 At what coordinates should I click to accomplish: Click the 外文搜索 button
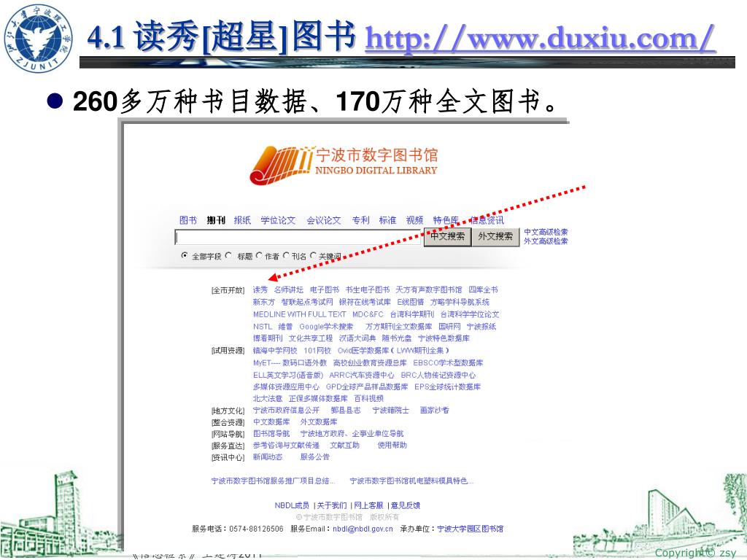[495, 236]
